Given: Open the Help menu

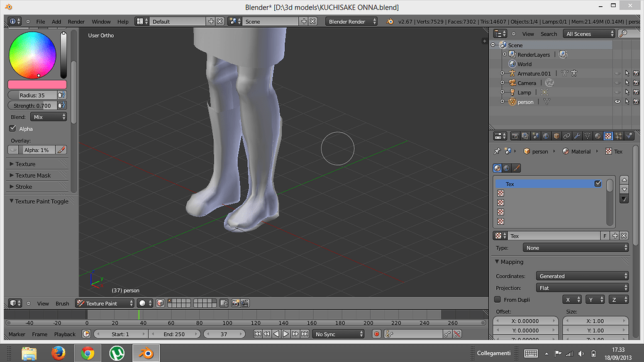Looking at the screenshot, I should (123, 21).
